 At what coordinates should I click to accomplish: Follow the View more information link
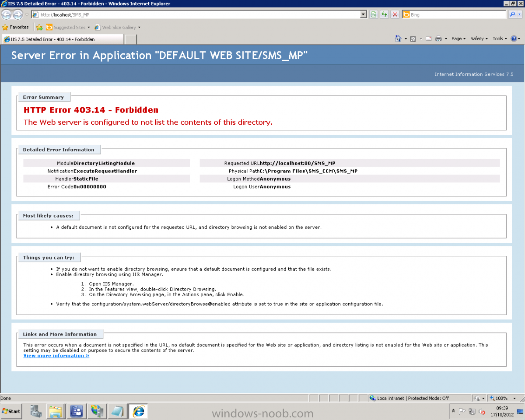click(56, 356)
